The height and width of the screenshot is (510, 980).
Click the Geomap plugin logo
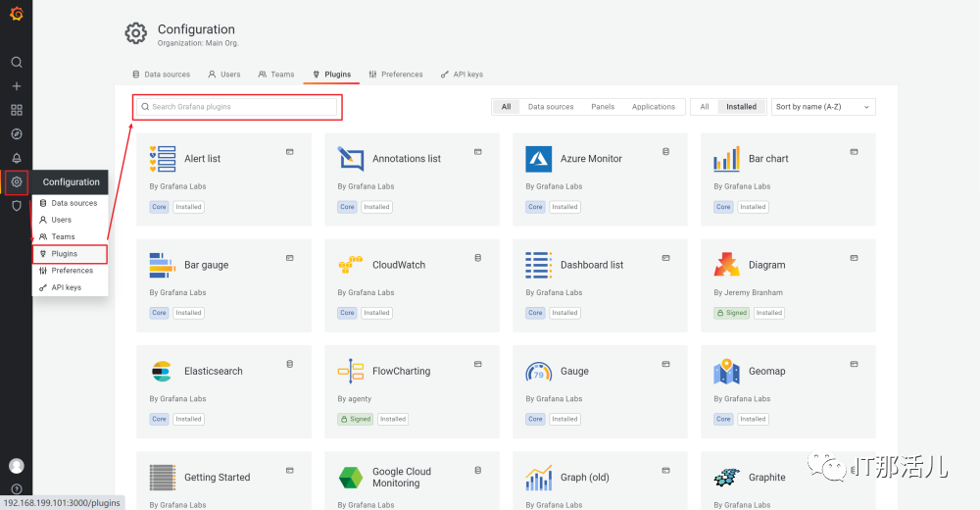727,372
